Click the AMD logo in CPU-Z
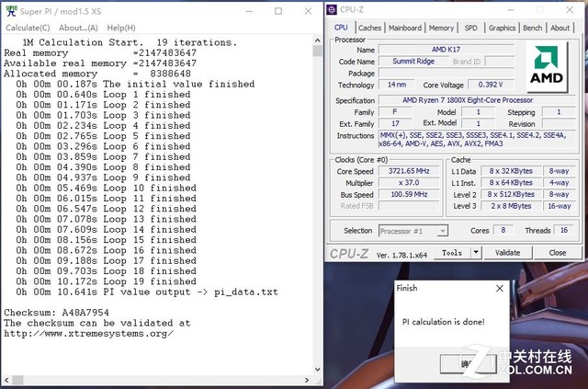 point(548,67)
